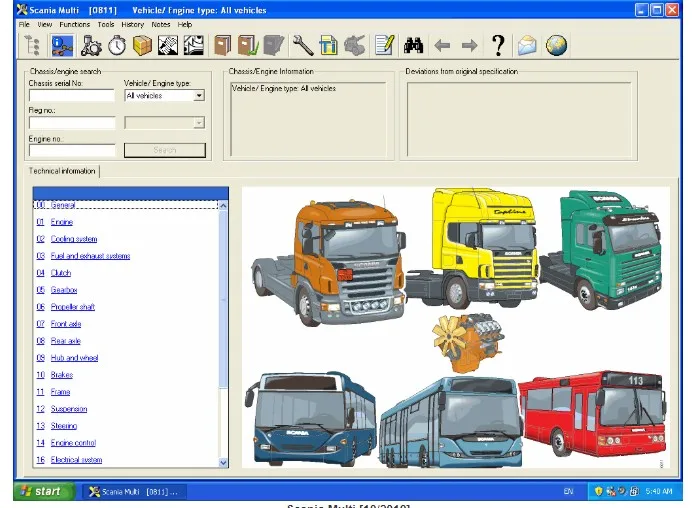Select the Technical information tab

click(62, 171)
